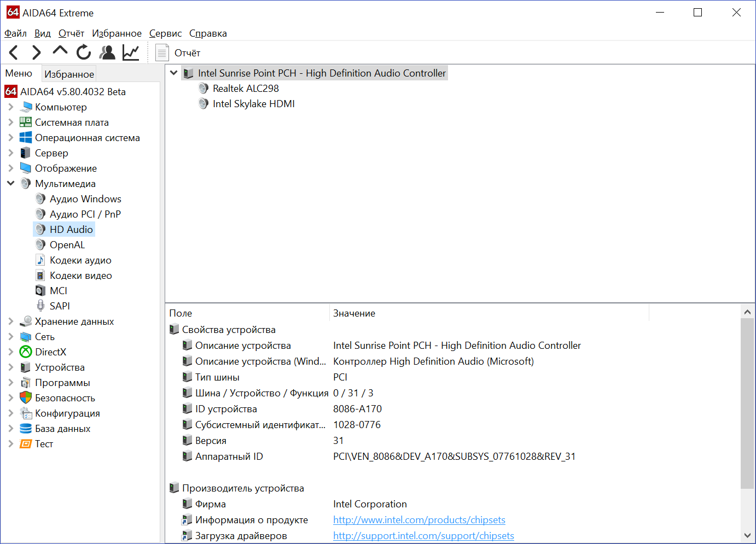Switch to the Избранное sidebar tab

click(69, 74)
